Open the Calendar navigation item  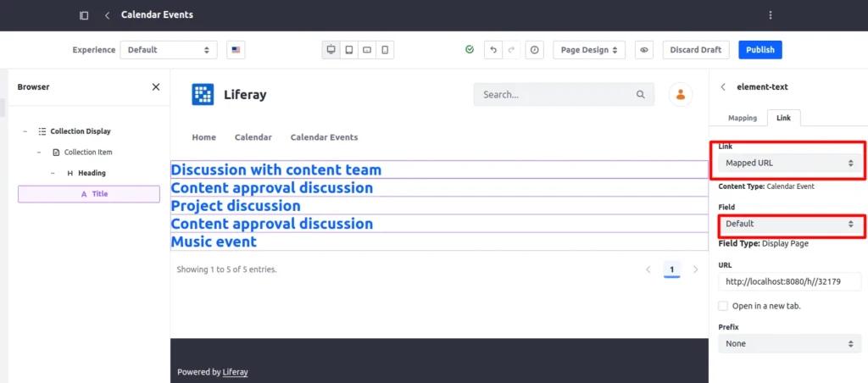(253, 137)
